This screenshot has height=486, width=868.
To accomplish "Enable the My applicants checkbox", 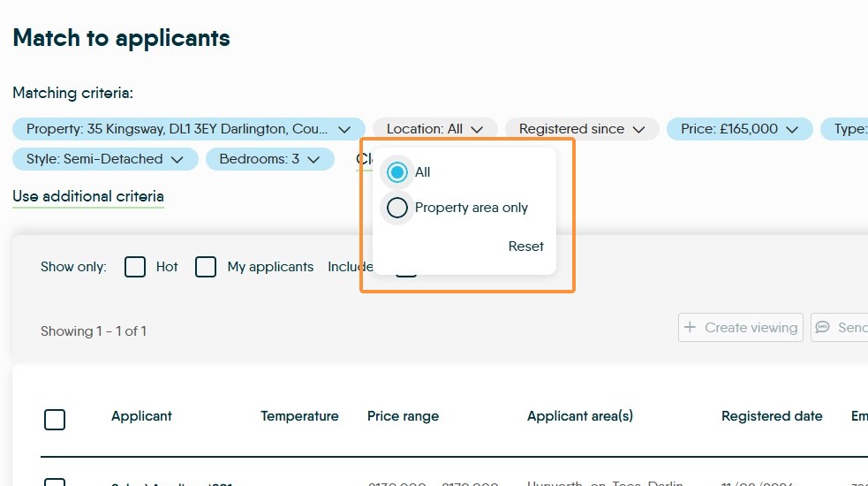I will (x=206, y=267).
